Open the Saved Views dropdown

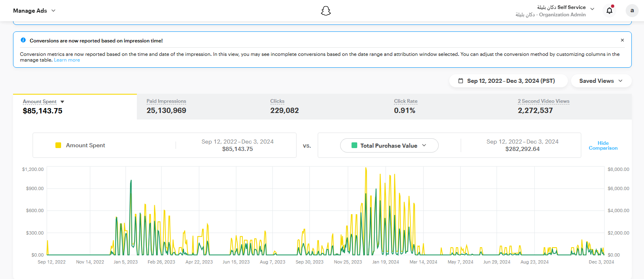(x=601, y=81)
